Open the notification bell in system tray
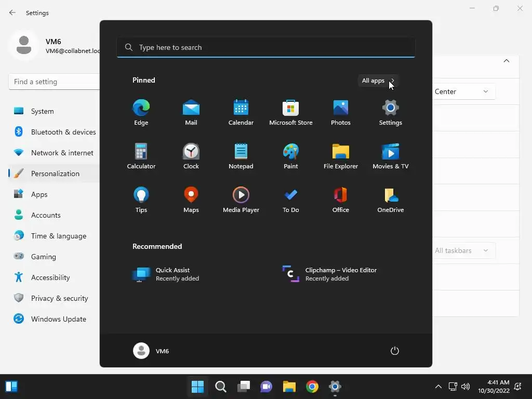 (518, 387)
